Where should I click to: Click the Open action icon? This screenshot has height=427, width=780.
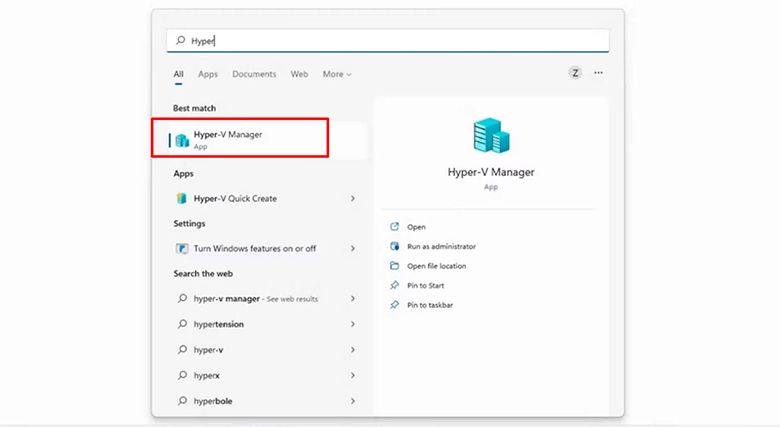click(394, 227)
